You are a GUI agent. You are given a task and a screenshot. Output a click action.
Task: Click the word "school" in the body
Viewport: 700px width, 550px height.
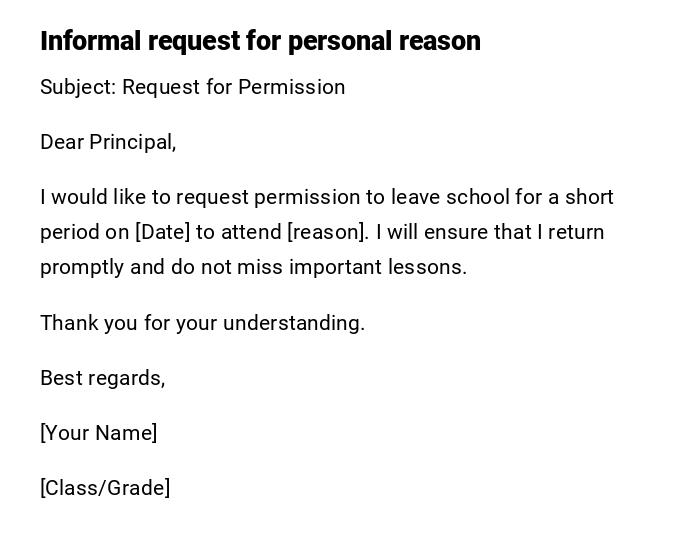click(x=478, y=197)
